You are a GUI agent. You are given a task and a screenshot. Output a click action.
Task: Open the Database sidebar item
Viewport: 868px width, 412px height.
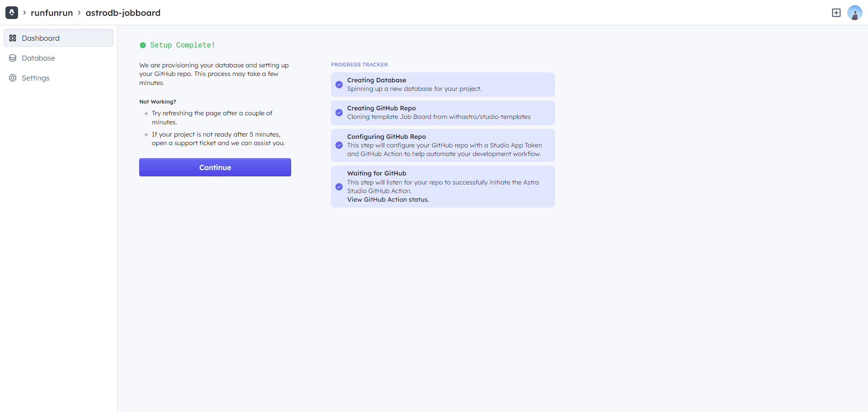pyautogui.click(x=59, y=58)
